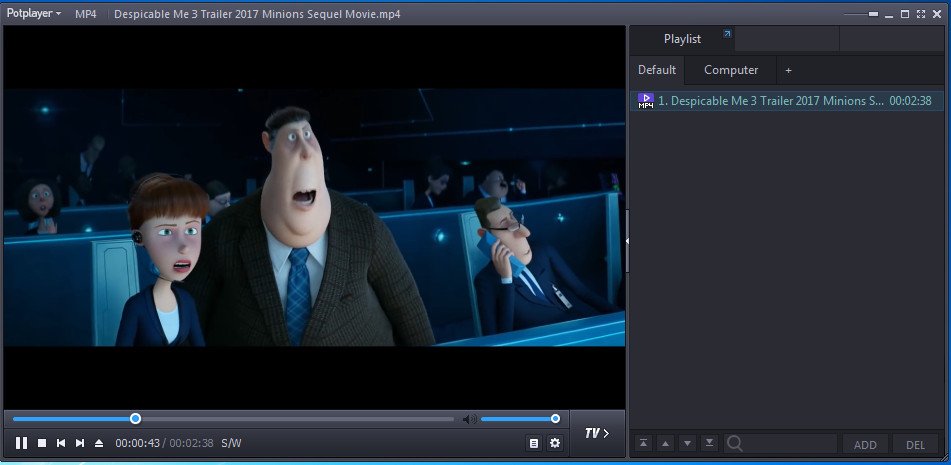Move selected playlist item up
The width and height of the screenshot is (951, 465).
[665, 444]
